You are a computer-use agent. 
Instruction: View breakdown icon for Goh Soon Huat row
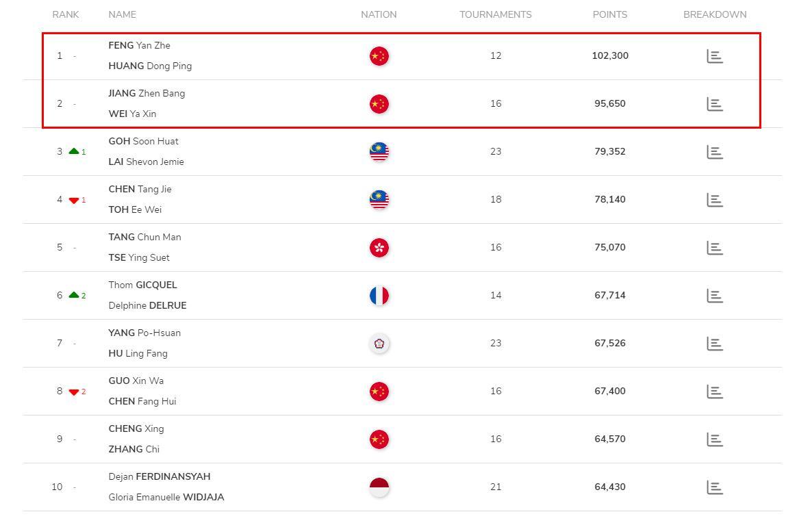(x=715, y=152)
